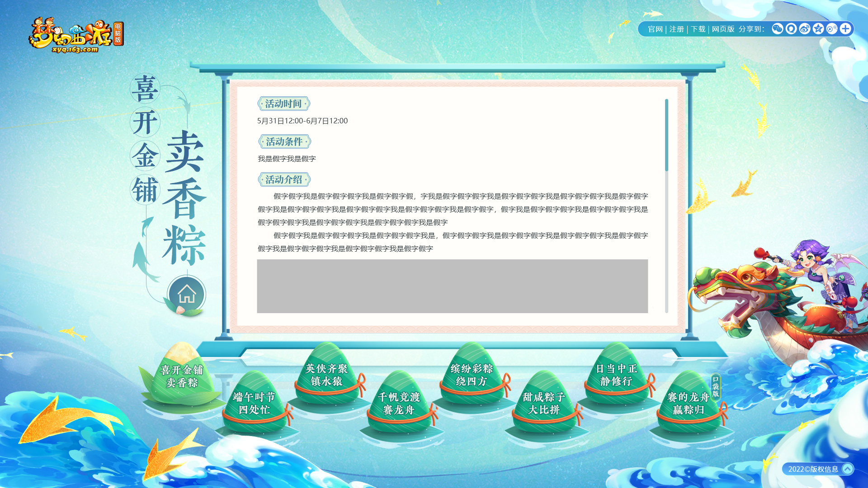Screen dimensions: 868x488
Task: Return home via the house icon
Action: (x=187, y=295)
